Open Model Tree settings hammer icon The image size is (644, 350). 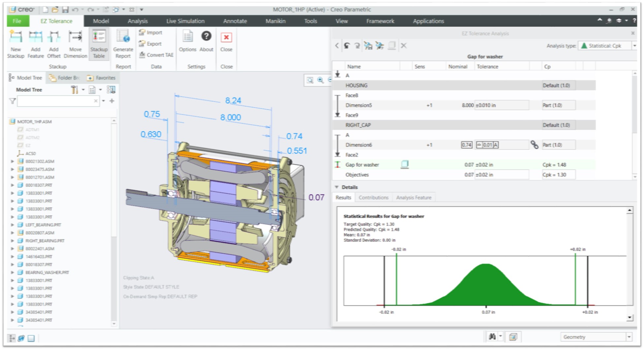tap(75, 90)
